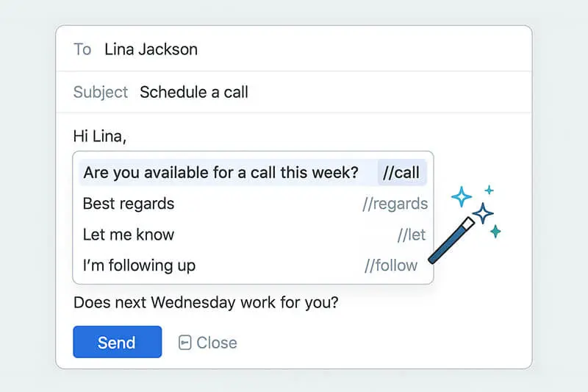Screen dimensions: 588x392
Task: Click the "To" label
Action: click(82, 50)
